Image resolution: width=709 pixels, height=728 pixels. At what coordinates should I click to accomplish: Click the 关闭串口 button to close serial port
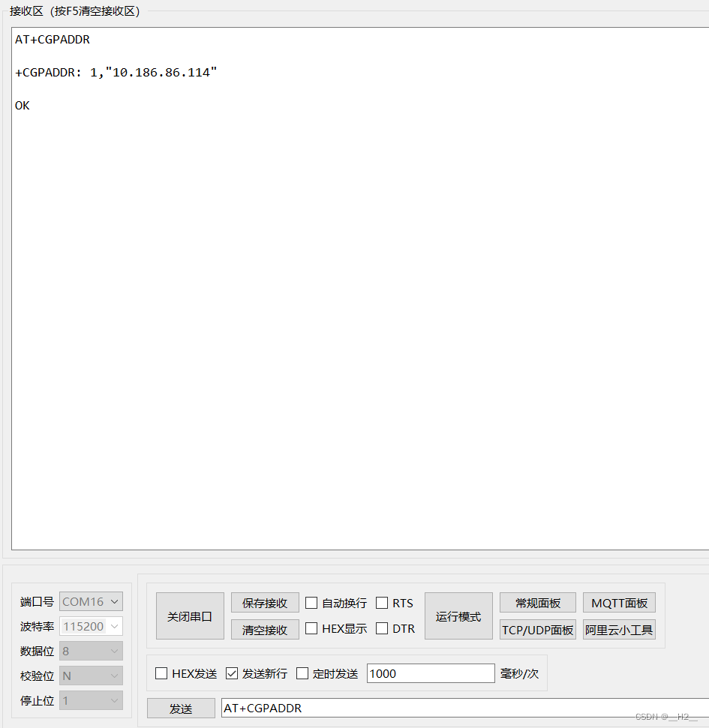click(189, 616)
